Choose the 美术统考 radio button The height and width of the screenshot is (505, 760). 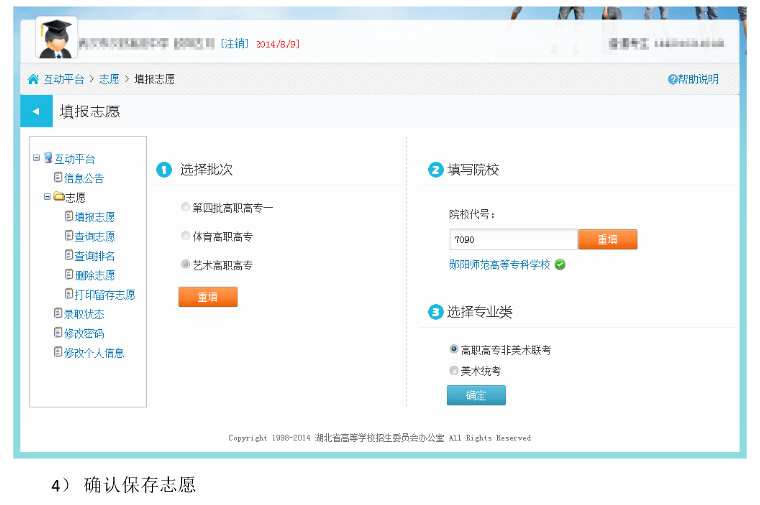click(x=454, y=370)
